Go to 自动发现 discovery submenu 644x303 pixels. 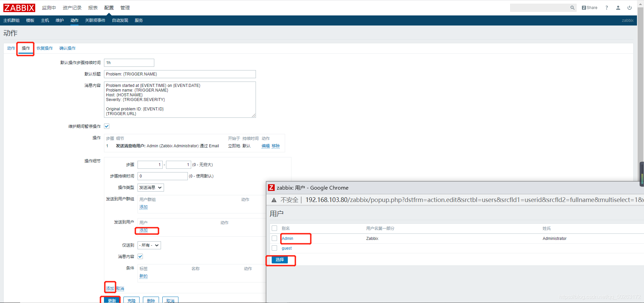point(120,20)
